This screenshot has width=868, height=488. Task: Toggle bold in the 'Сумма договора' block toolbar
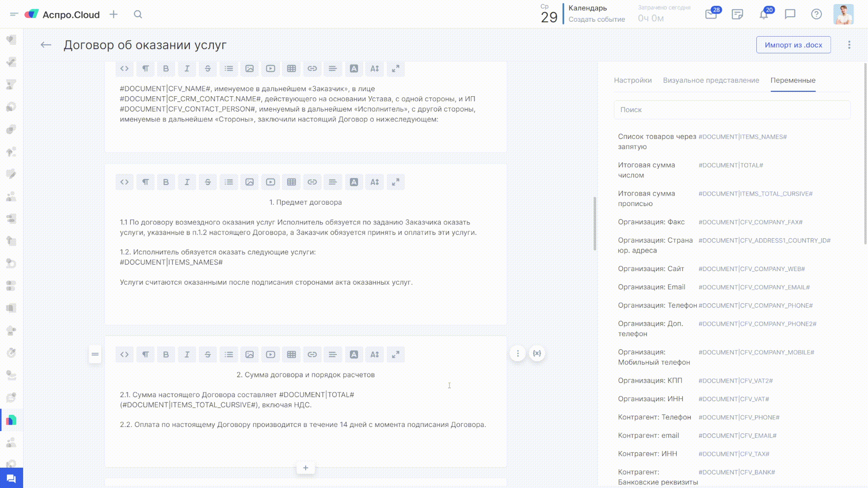tap(166, 355)
